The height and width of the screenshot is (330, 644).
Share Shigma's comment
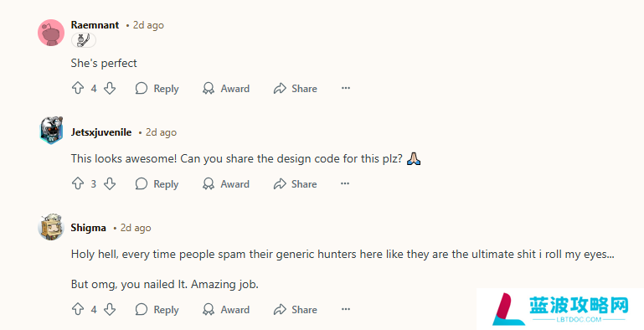coord(296,309)
